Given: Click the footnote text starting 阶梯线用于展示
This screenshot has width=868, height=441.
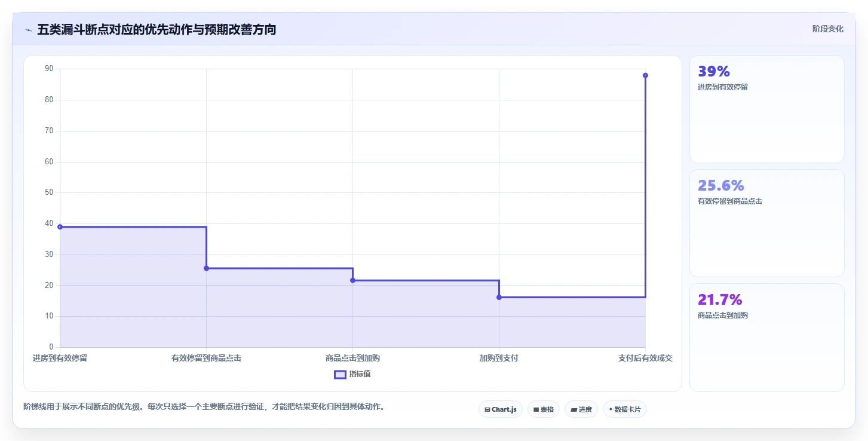Looking at the screenshot, I should click(x=204, y=407).
